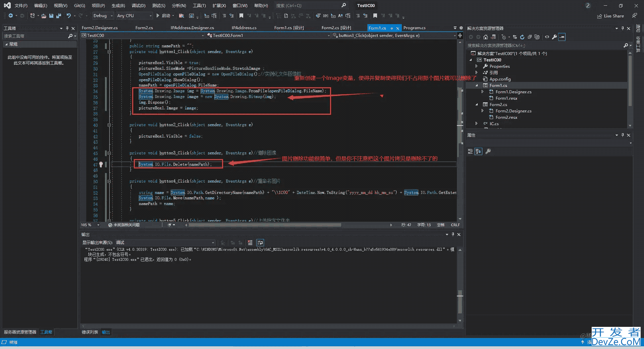Toggle Preview Selected Items in Solution Explorer
The height and width of the screenshot is (349, 644).
562,37
